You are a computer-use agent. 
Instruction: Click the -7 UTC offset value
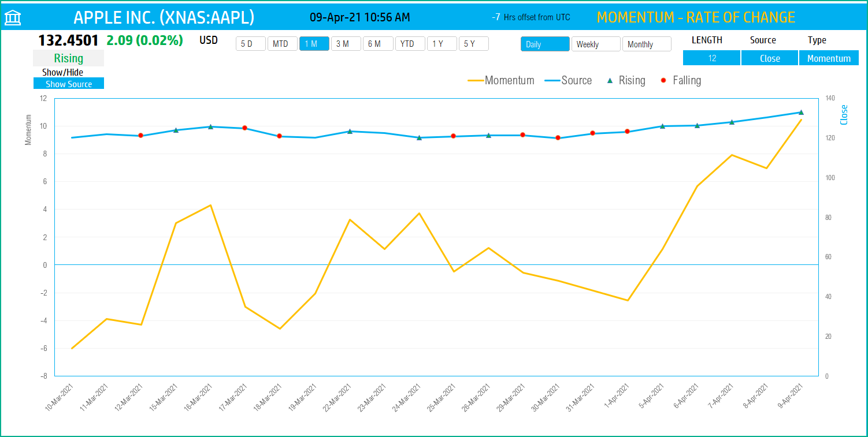coord(496,17)
